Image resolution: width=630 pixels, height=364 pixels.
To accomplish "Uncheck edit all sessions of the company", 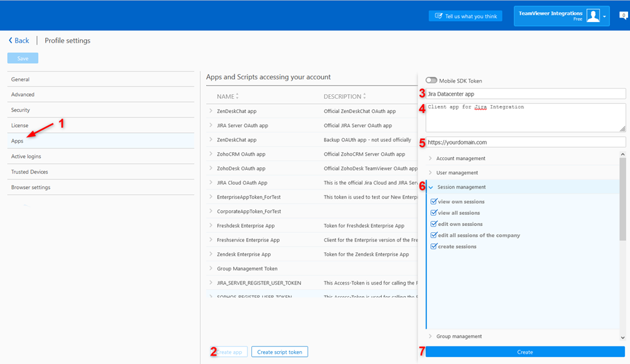I will (434, 235).
